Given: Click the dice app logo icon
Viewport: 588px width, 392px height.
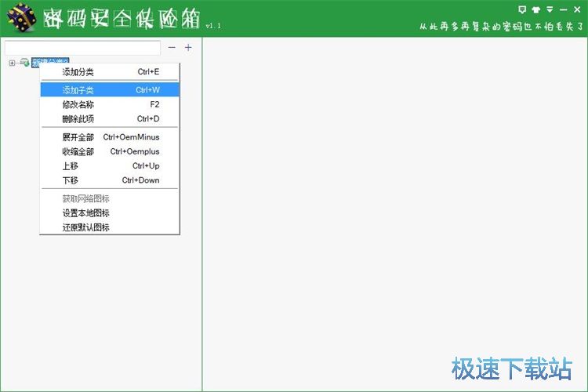Looking at the screenshot, I should tap(22, 17).
